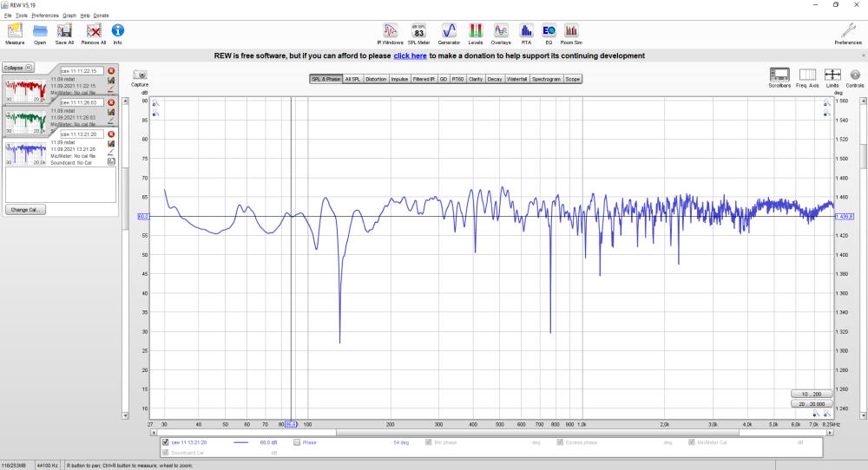
Task: Show measurement Info panel
Action: click(117, 34)
